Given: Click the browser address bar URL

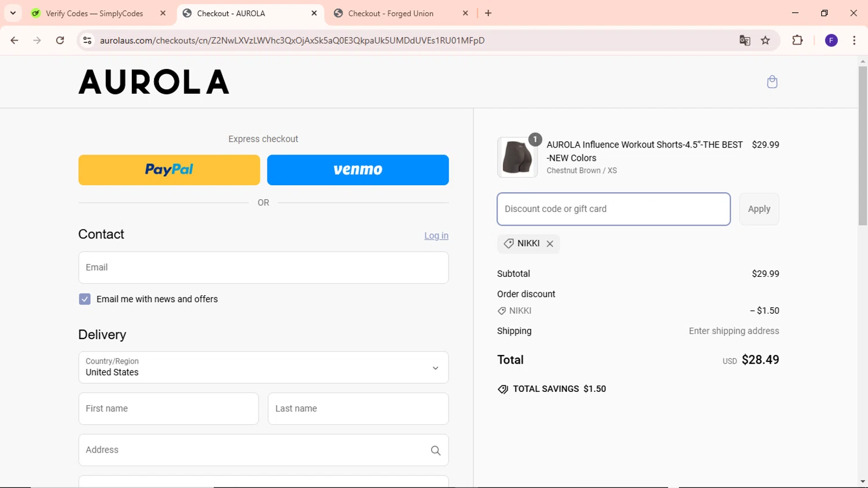Looking at the screenshot, I should (x=292, y=41).
